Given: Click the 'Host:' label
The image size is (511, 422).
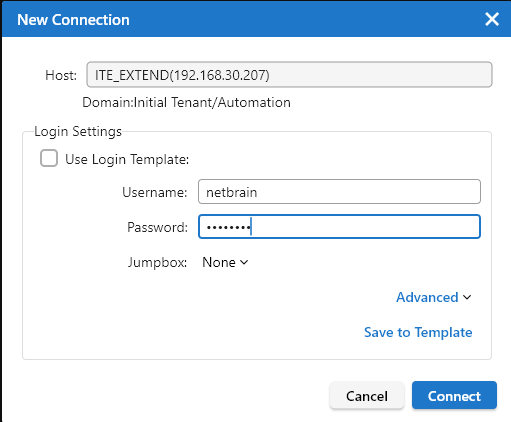Looking at the screenshot, I should point(61,75).
